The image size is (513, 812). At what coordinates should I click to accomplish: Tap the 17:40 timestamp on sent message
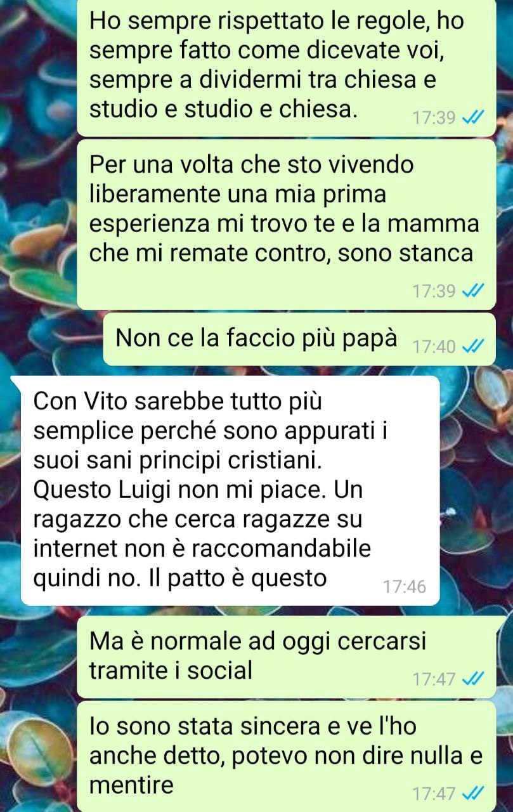point(434,347)
